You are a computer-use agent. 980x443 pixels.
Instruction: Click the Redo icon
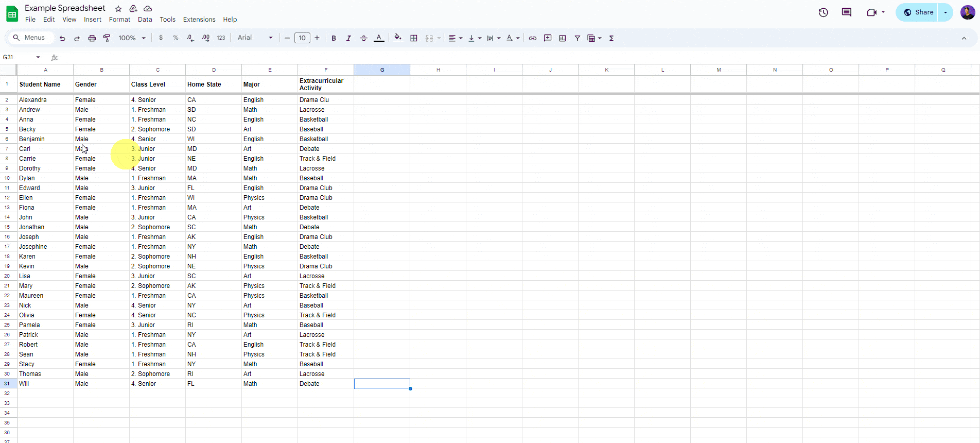pyautogui.click(x=77, y=38)
